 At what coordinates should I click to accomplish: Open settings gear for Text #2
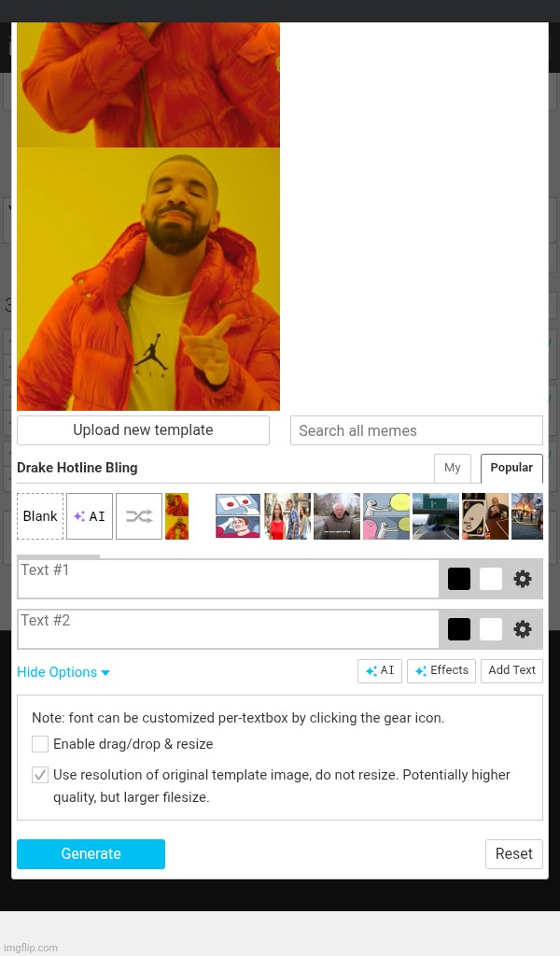point(523,629)
